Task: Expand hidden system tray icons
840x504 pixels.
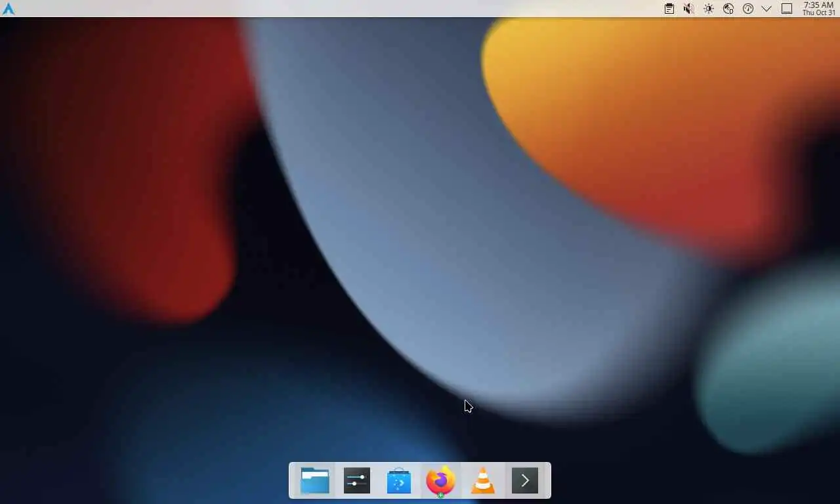Action: pyautogui.click(x=766, y=9)
